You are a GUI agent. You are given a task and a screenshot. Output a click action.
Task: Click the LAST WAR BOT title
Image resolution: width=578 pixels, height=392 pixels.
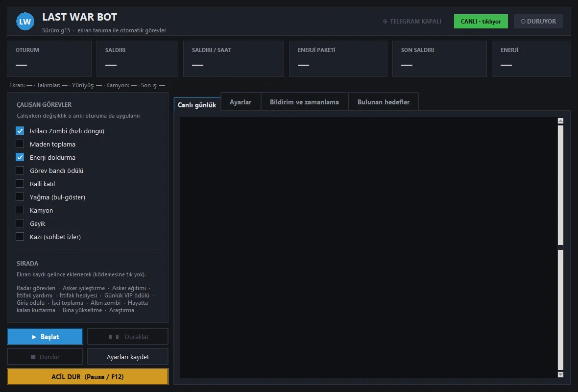pos(80,17)
